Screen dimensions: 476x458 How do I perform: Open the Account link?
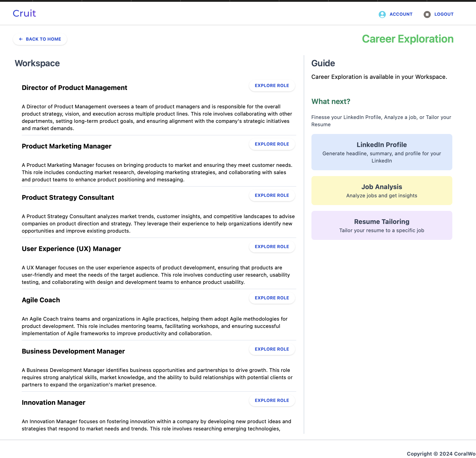pos(401,14)
